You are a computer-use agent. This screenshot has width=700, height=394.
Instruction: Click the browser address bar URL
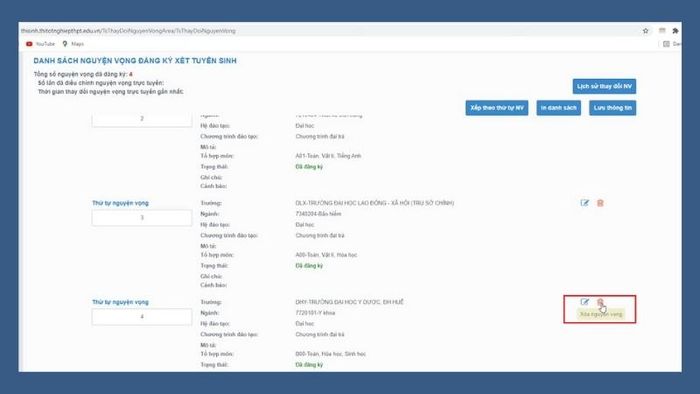tap(129, 31)
